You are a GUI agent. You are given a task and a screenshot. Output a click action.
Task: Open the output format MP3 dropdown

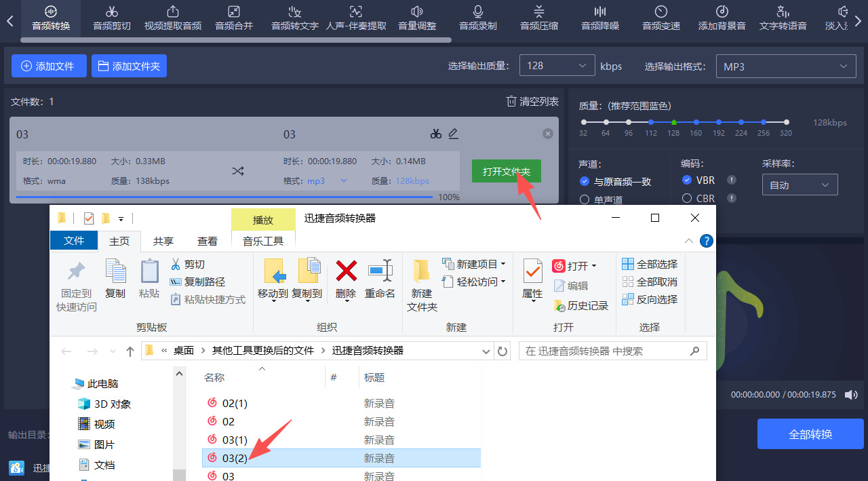[x=786, y=66]
